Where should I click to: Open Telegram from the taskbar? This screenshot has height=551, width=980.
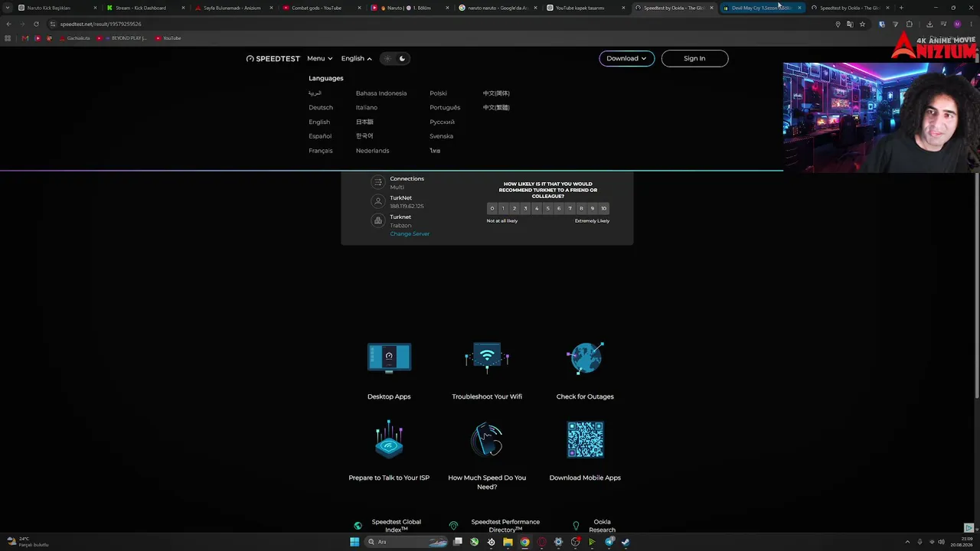[609, 542]
